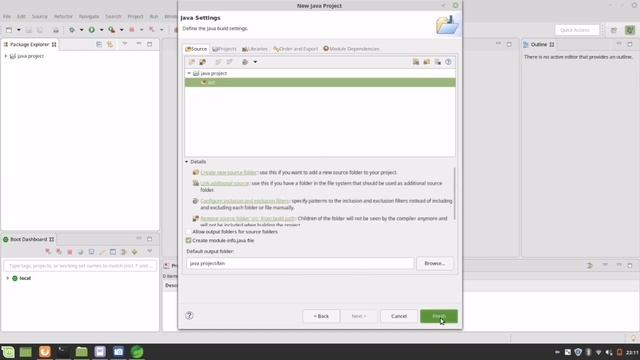Open the file manager folder icon in taskbar

(x=81, y=352)
